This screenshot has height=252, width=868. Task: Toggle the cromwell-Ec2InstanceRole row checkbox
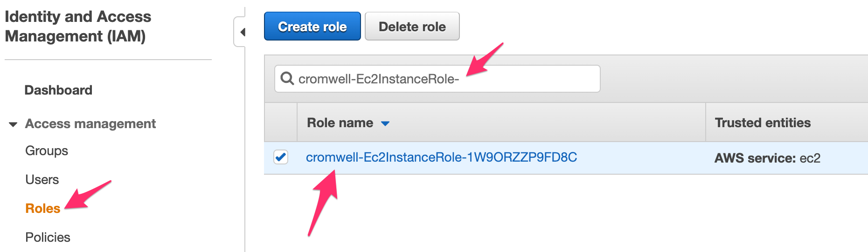click(x=281, y=157)
